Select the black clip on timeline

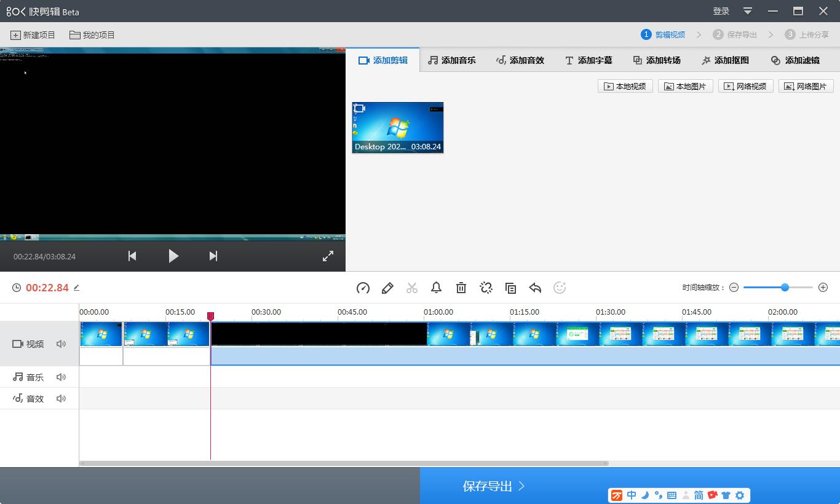[319, 334]
